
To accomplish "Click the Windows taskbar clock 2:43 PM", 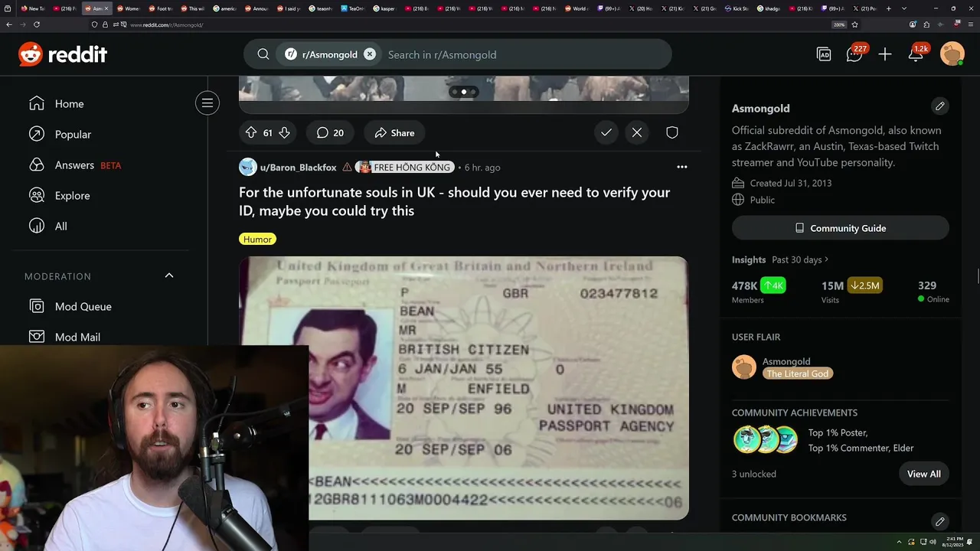I will [954, 542].
